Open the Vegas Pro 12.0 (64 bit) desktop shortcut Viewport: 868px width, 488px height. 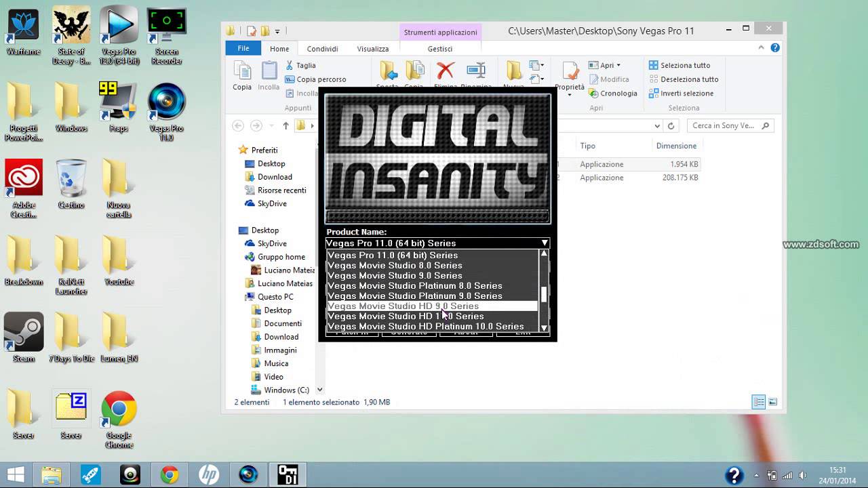point(119,36)
